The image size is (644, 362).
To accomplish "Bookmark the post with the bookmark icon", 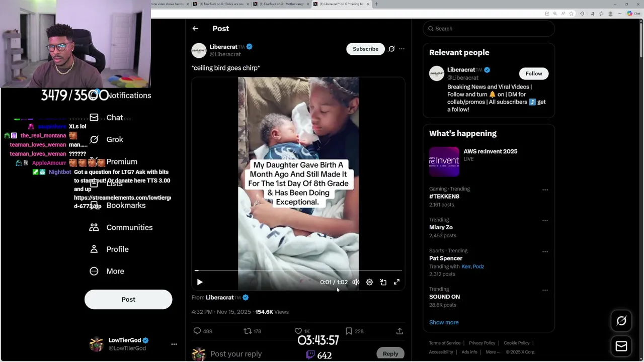I will pos(349,331).
